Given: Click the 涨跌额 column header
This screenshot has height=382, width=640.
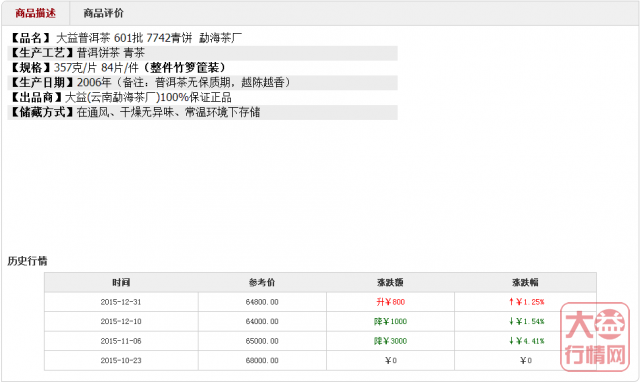Looking at the screenshot, I should click(390, 282).
